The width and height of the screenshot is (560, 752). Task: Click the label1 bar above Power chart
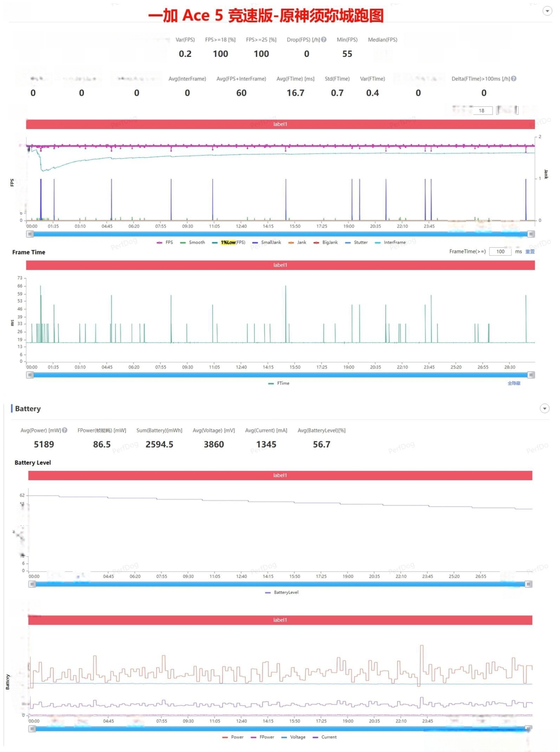[x=280, y=620]
